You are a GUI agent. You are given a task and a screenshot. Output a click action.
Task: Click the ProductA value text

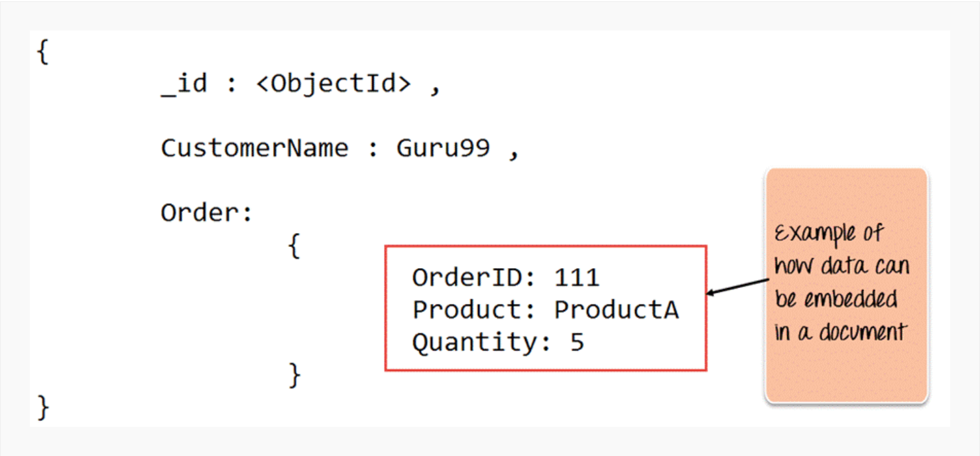click(x=617, y=310)
